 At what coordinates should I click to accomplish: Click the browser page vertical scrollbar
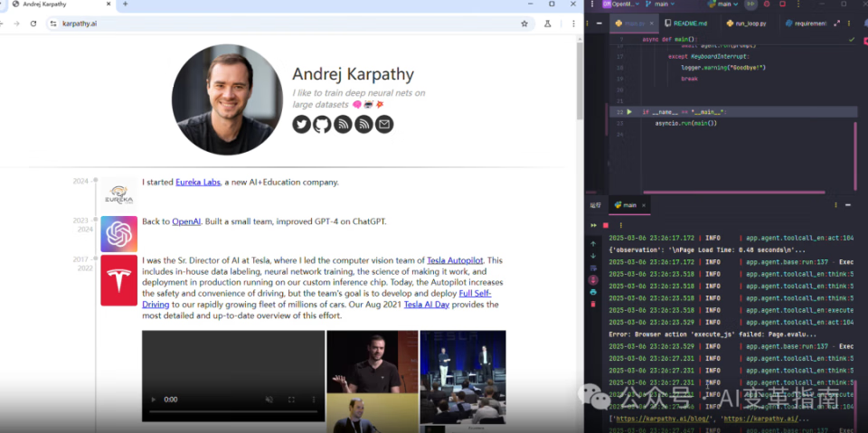(580, 80)
